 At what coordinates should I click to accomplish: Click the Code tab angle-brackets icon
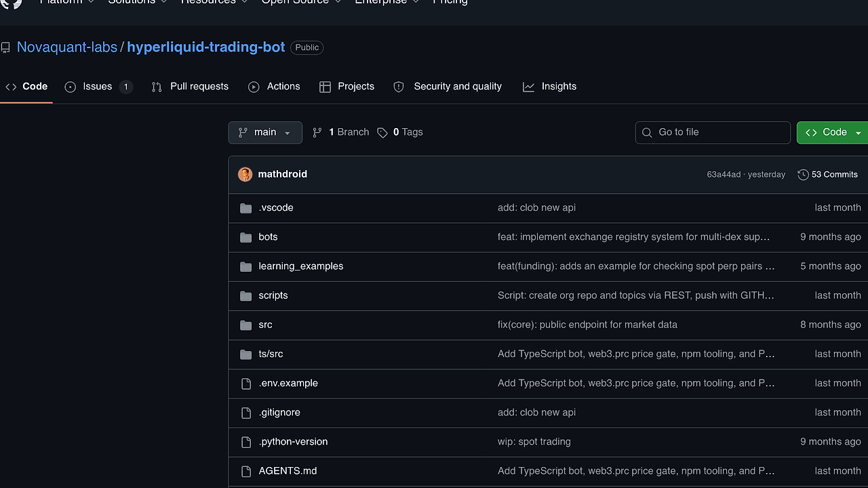(x=11, y=87)
